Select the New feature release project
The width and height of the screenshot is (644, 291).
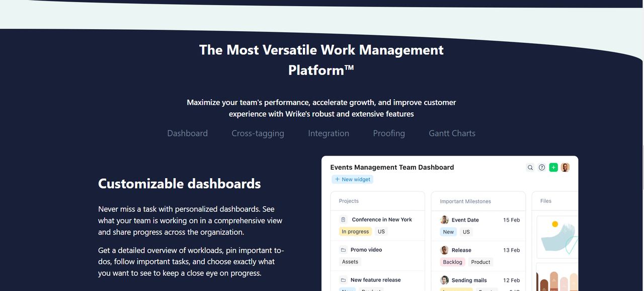click(x=376, y=280)
